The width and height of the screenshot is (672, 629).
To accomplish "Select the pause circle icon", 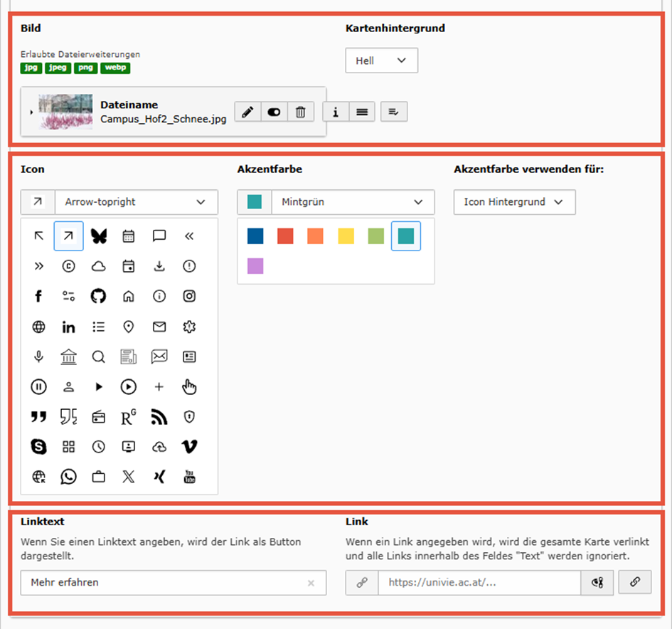I will [x=38, y=387].
